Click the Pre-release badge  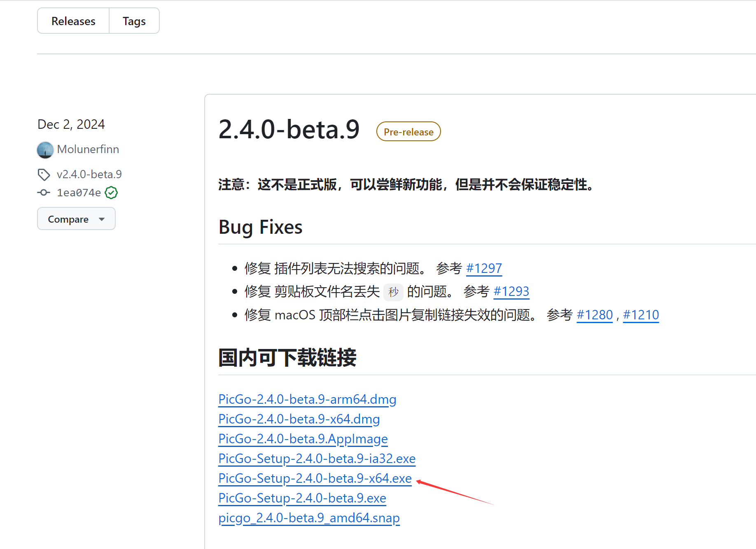[x=408, y=132]
